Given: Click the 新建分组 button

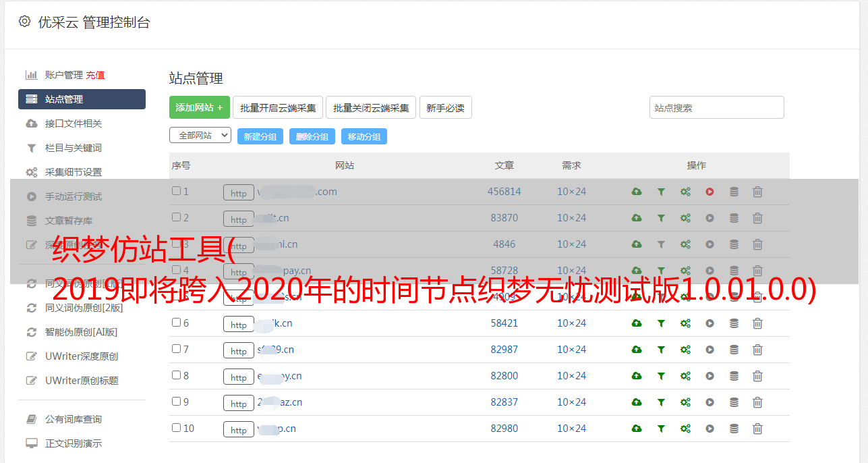Looking at the screenshot, I should [260, 136].
